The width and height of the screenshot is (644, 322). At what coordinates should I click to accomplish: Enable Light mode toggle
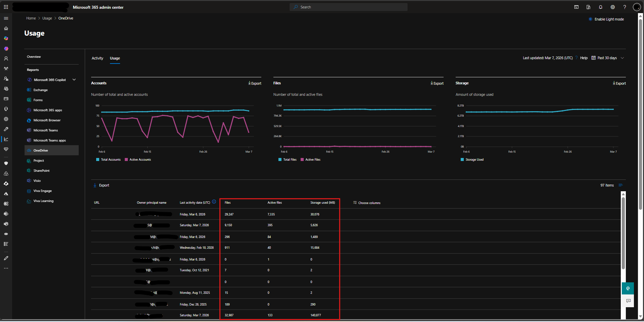point(606,19)
